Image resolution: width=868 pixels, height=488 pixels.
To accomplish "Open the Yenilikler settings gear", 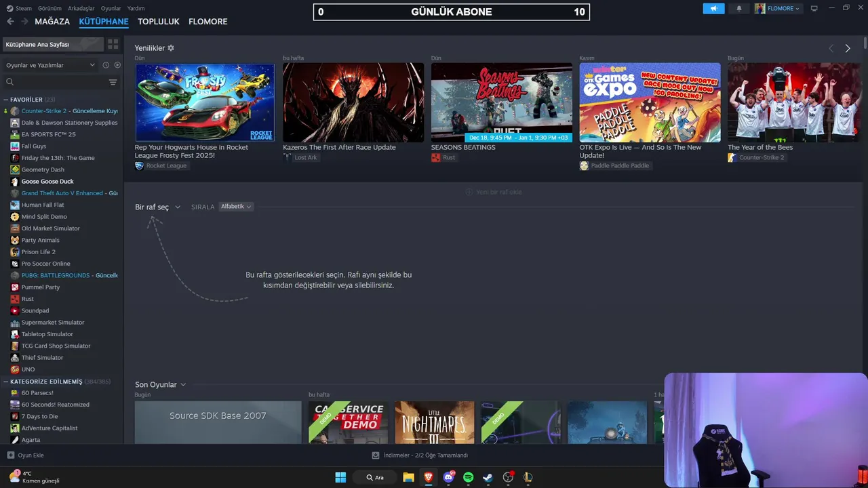I will 171,48.
